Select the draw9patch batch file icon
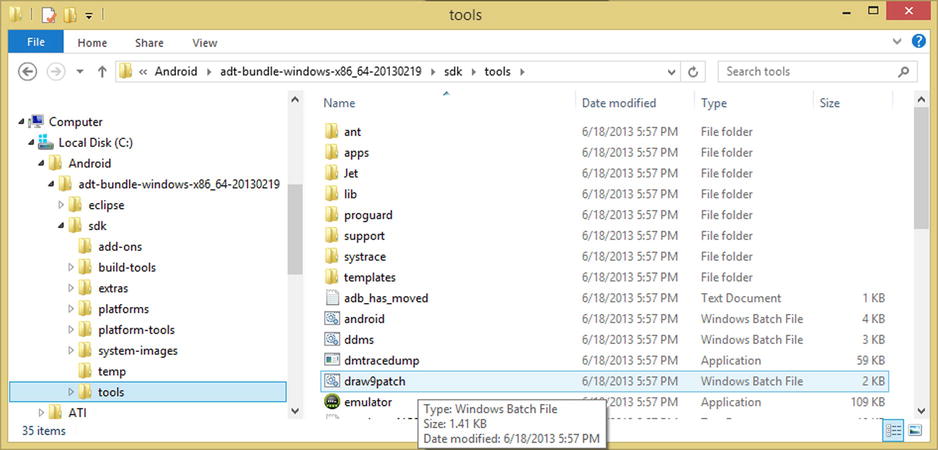This screenshot has width=938, height=450. click(x=331, y=381)
